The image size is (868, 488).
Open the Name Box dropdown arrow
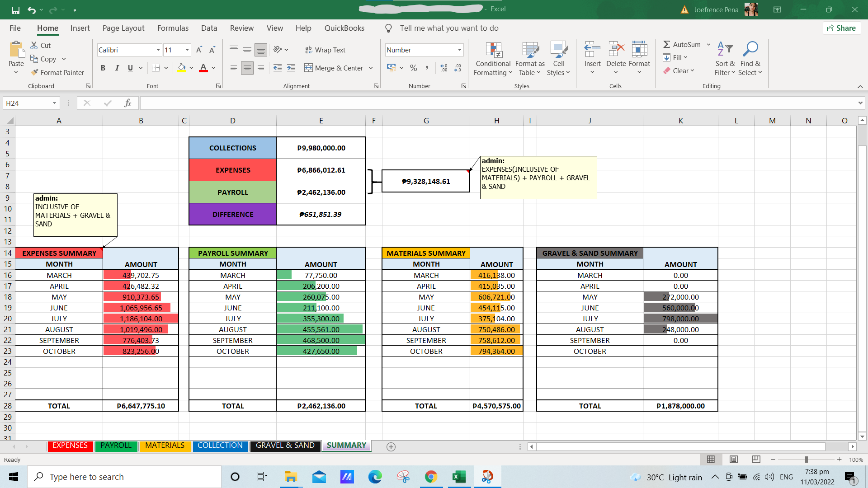[x=54, y=103]
